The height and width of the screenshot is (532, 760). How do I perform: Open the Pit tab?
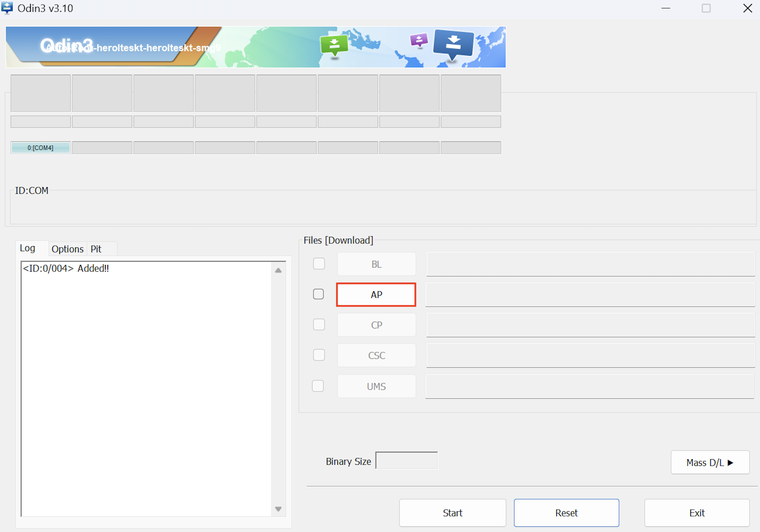coord(96,249)
